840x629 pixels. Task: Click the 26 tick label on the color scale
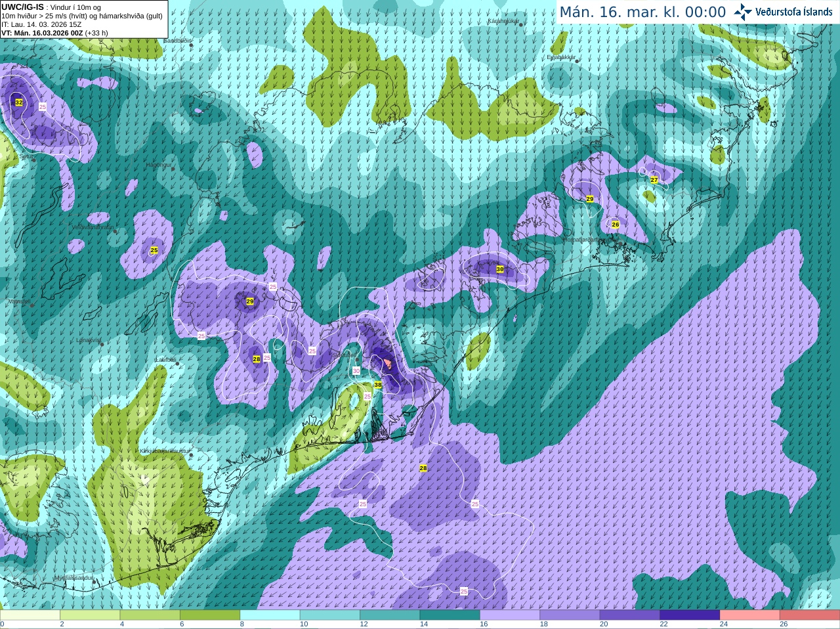[x=784, y=624]
